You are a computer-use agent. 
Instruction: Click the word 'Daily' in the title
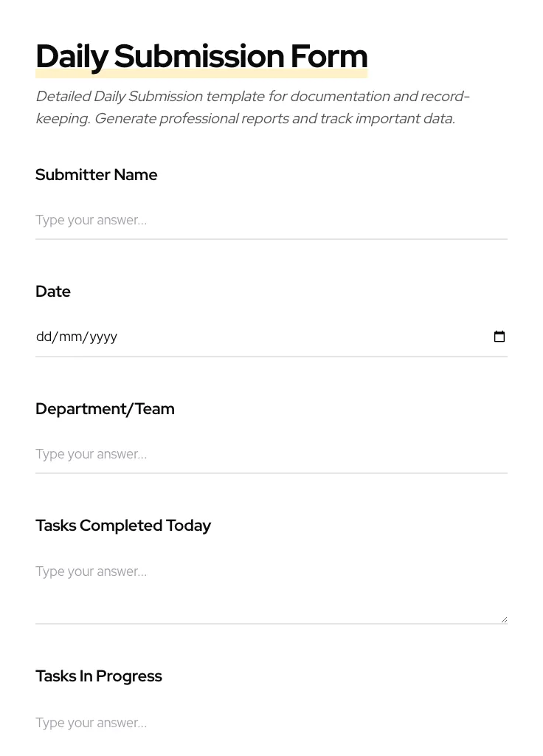click(72, 56)
